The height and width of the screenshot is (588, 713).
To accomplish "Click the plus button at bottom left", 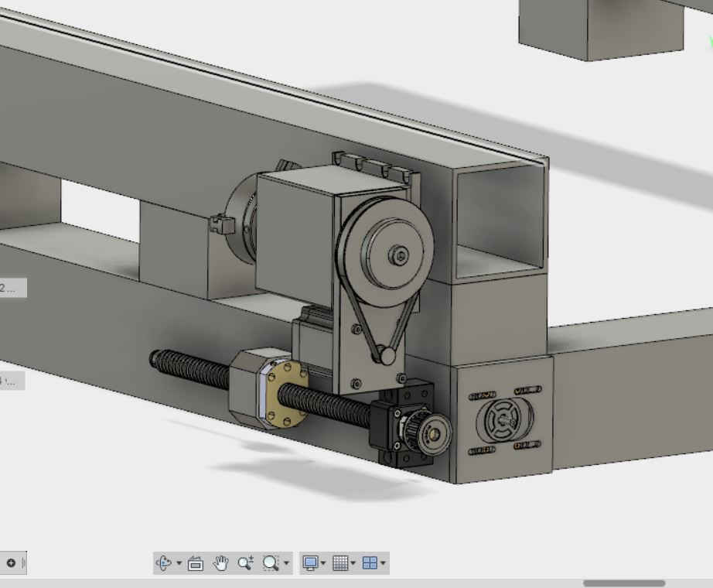I will coord(11,562).
